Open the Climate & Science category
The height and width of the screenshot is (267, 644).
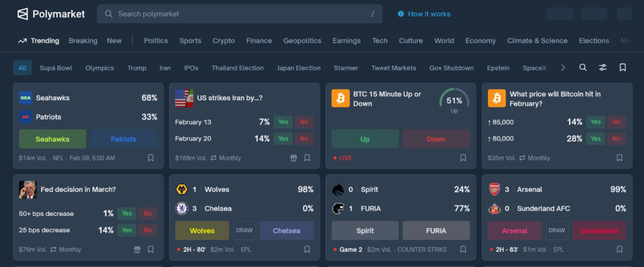pyautogui.click(x=537, y=41)
